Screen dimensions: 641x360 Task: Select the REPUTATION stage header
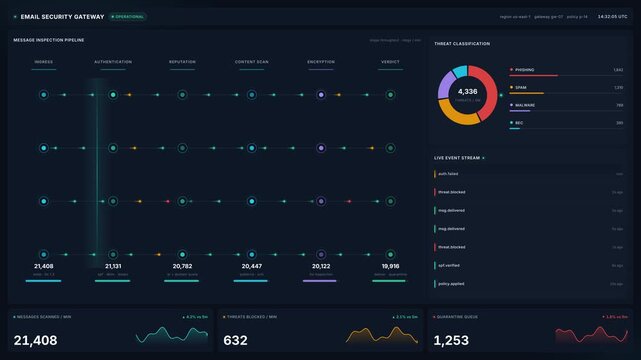[182, 62]
